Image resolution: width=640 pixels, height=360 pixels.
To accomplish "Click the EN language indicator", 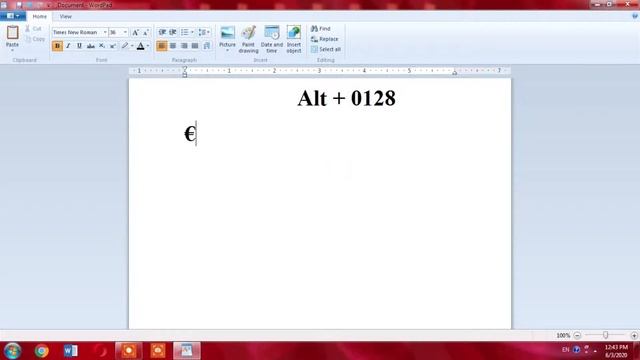I will click(x=565, y=350).
